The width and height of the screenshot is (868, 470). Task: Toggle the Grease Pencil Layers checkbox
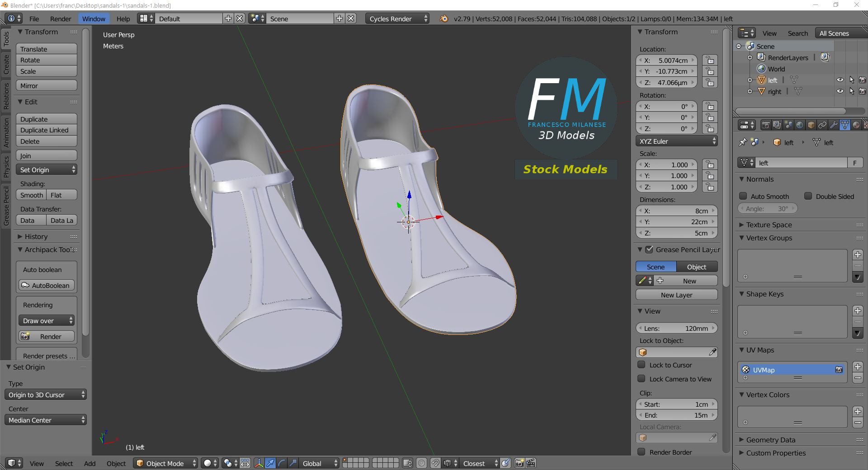(x=649, y=249)
